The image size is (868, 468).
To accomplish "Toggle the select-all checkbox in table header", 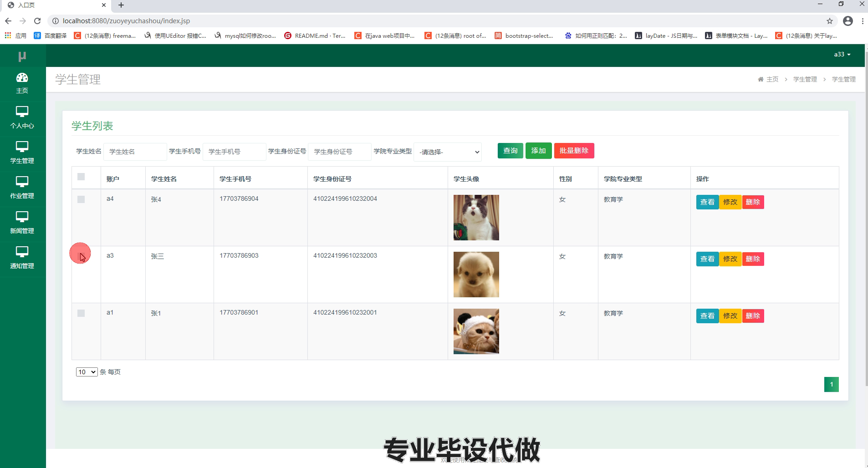I will click(x=81, y=177).
